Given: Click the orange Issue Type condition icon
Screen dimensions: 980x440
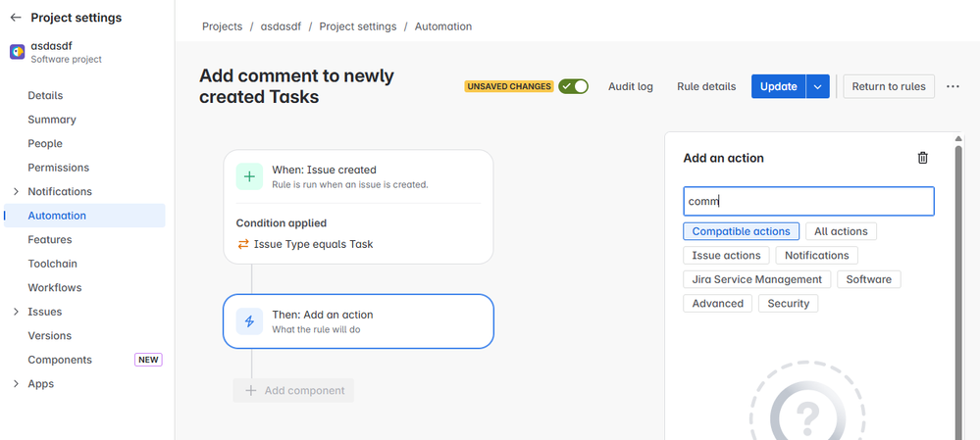Looking at the screenshot, I should [243, 244].
